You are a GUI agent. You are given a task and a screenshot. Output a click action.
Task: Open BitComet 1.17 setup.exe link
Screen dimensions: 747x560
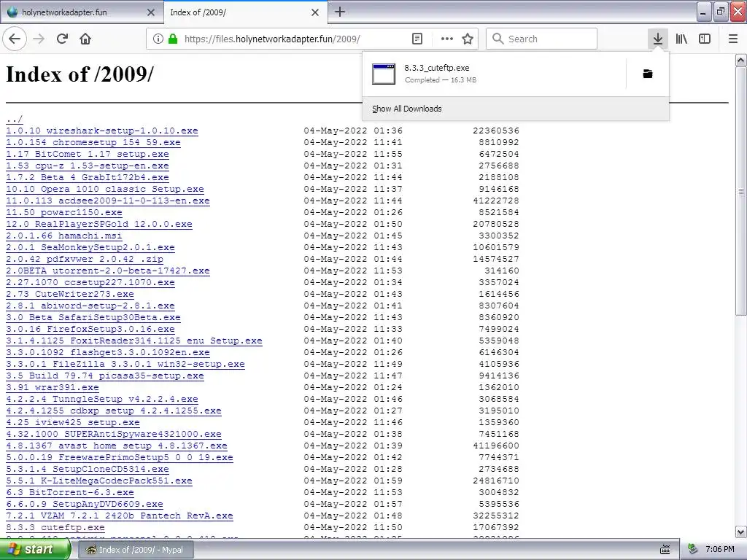88,154
